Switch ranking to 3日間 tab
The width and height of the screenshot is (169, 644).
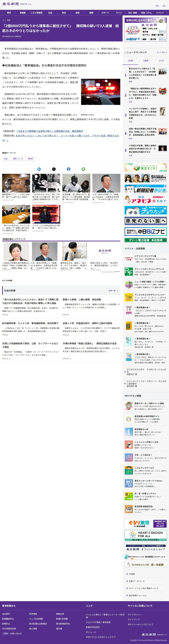pos(130,61)
